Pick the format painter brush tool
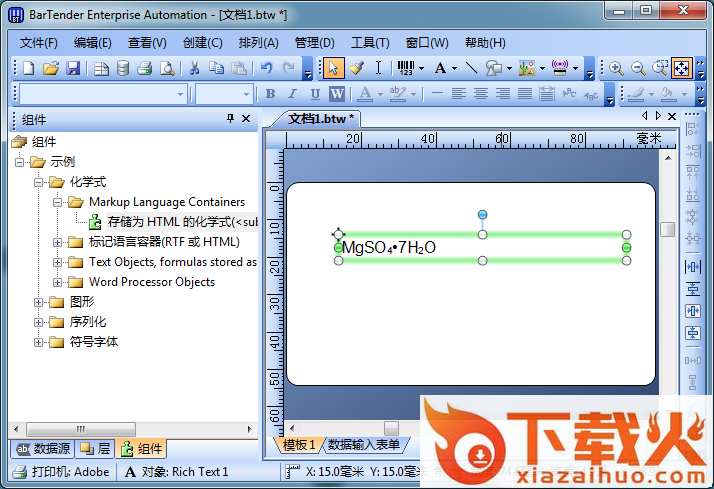Viewport: 714px width, 489px height. coord(356,68)
